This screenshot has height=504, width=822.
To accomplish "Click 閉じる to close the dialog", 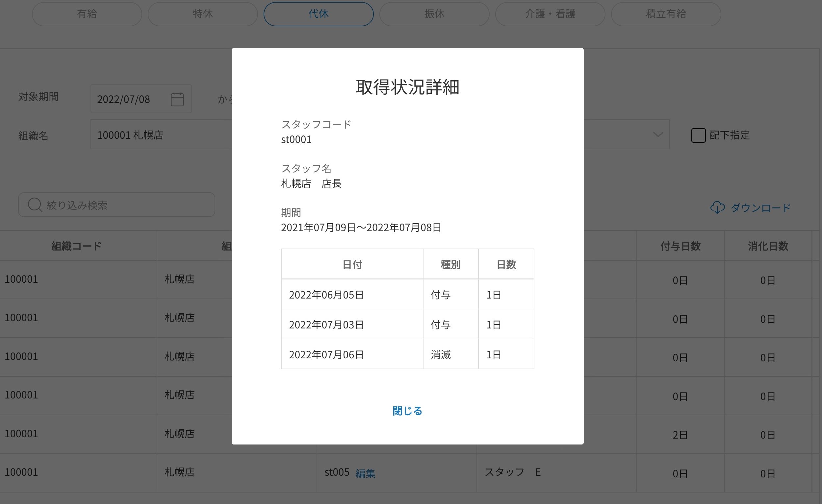I will click(407, 411).
